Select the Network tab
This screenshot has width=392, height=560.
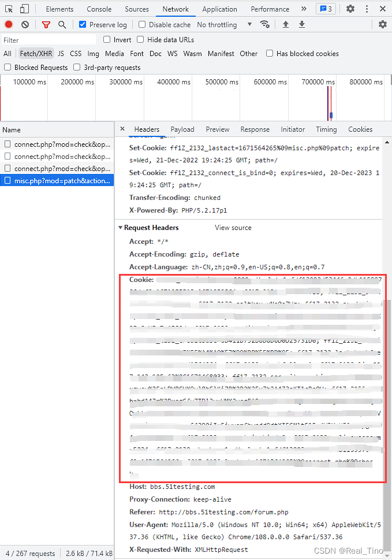176,9
